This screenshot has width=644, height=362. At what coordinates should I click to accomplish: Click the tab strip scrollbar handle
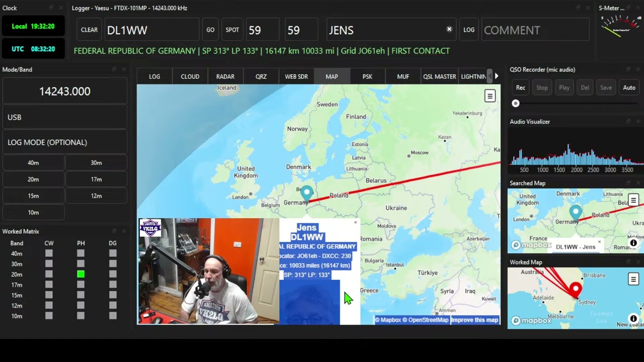pos(490,76)
